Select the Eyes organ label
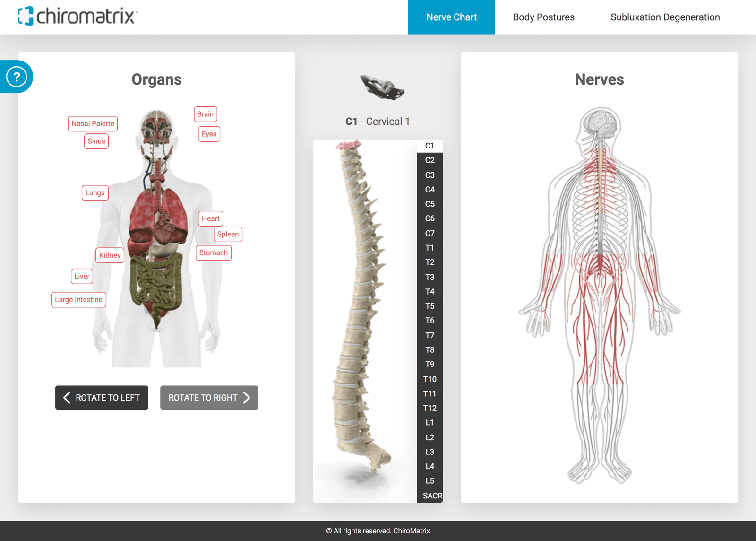 208,134
